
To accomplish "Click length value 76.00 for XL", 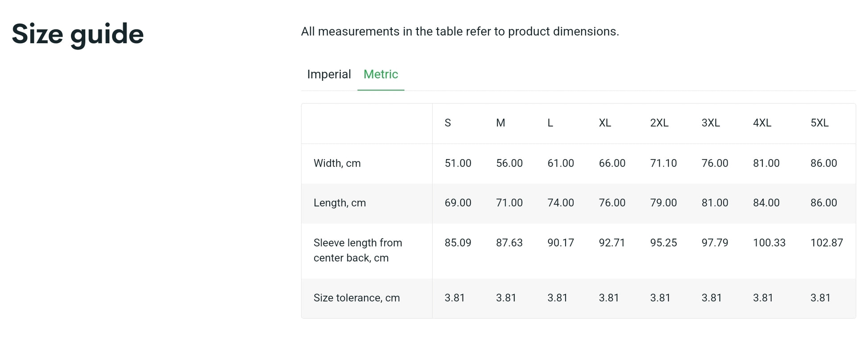I will click(612, 203).
